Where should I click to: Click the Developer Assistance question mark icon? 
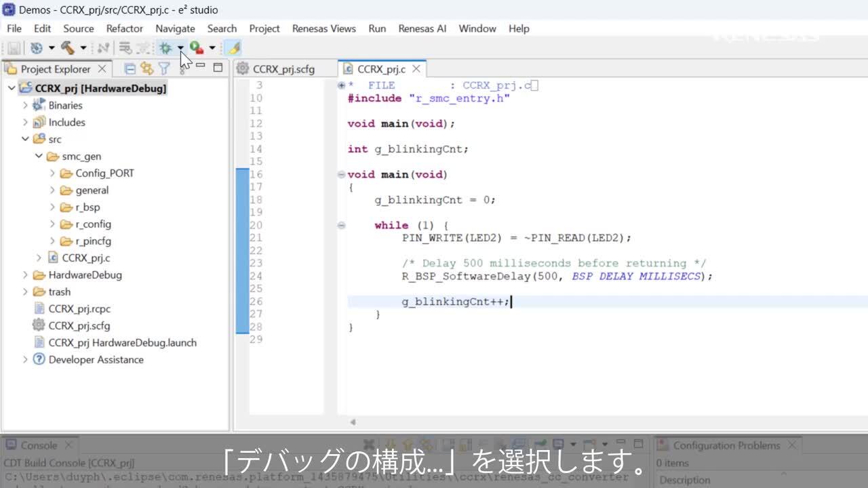pos(39,359)
